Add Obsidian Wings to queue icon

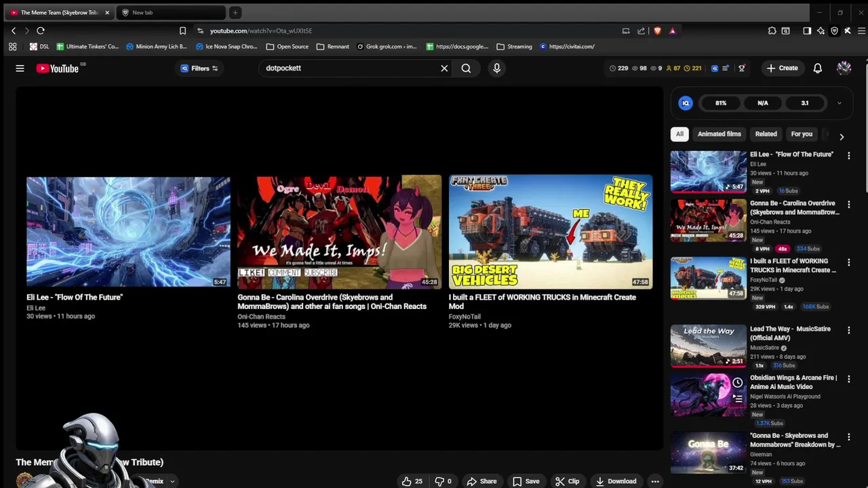point(737,399)
